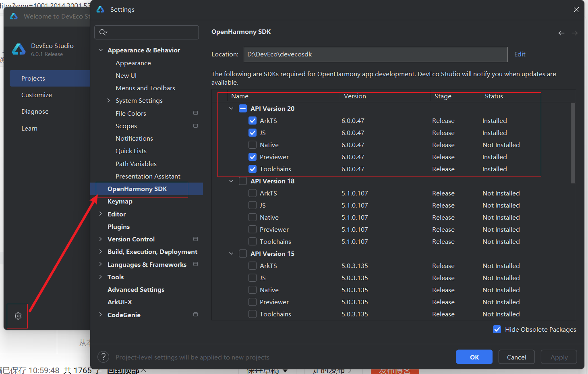Toggle Hide Obsolete Packages checkbox
588x374 pixels.
click(x=497, y=329)
